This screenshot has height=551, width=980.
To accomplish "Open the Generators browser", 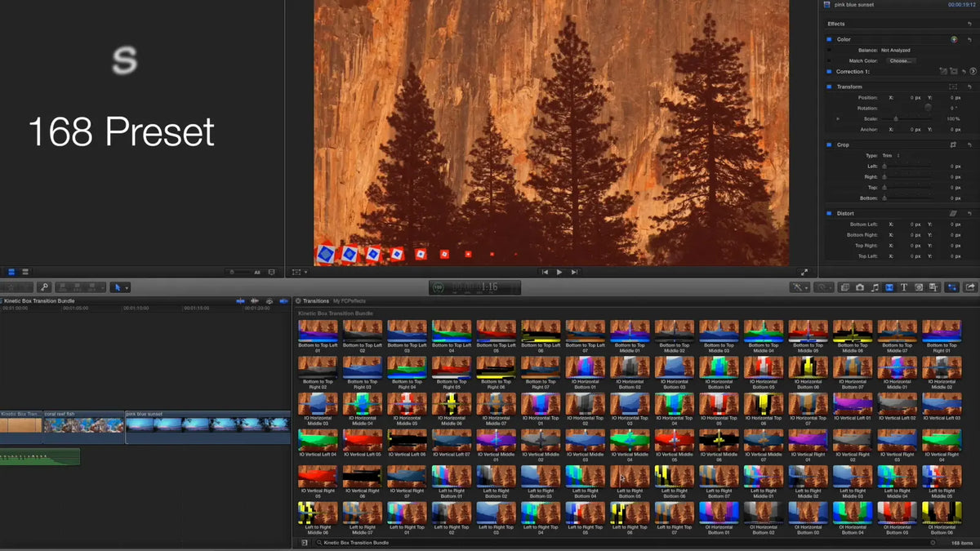I will tap(919, 287).
